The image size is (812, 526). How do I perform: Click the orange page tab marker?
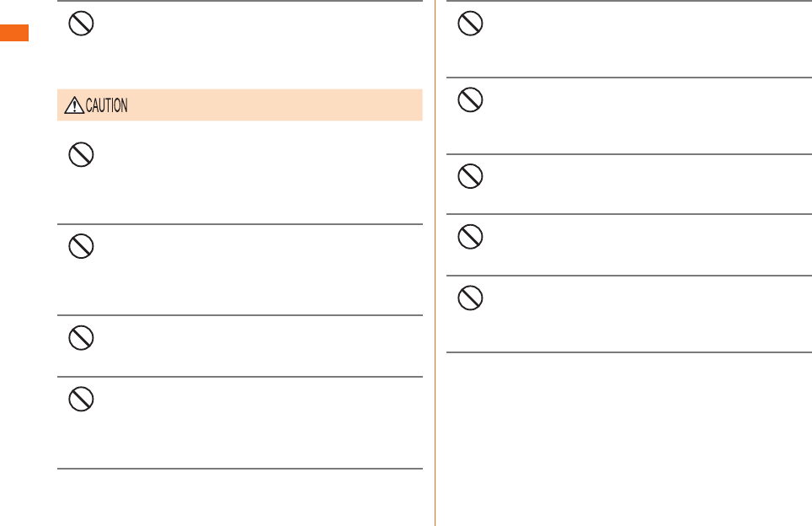pyautogui.click(x=14, y=34)
